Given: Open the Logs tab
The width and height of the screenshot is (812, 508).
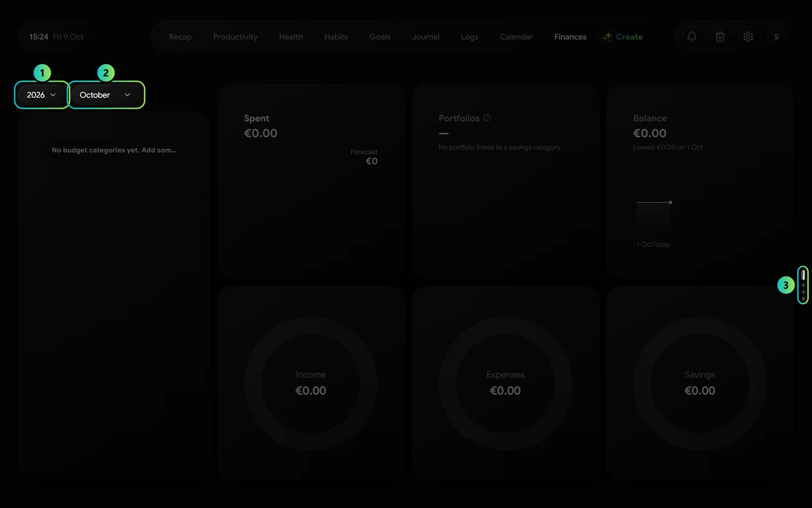Looking at the screenshot, I should (x=469, y=37).
